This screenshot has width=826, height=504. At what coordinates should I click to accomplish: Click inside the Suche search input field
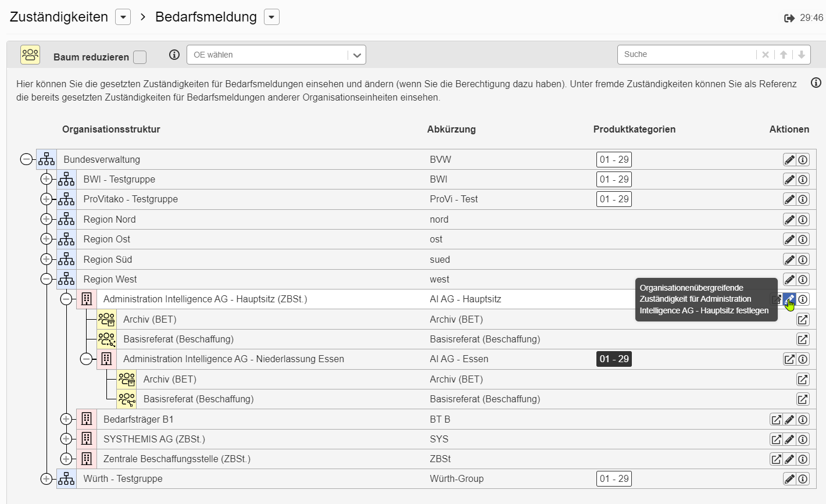click(x=686, y=54)
